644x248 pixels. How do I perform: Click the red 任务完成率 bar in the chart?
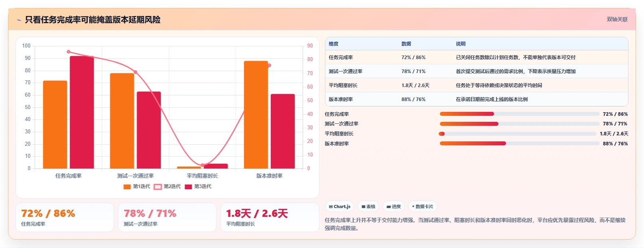pyautogui.click(x=82, y=112)
